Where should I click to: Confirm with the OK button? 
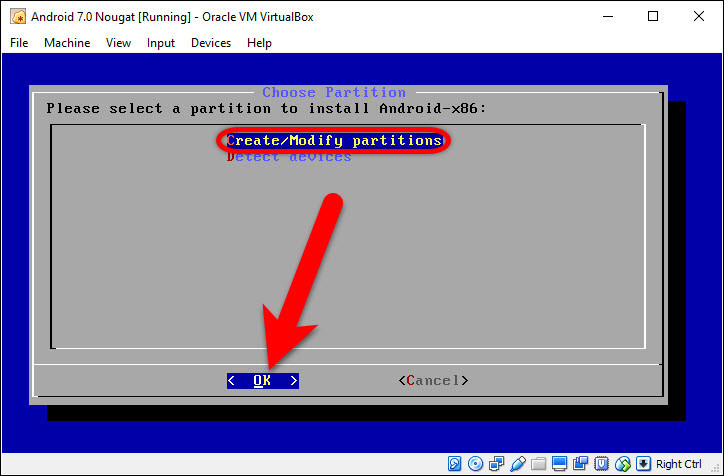pyautogui.click(x=263, y=380)
